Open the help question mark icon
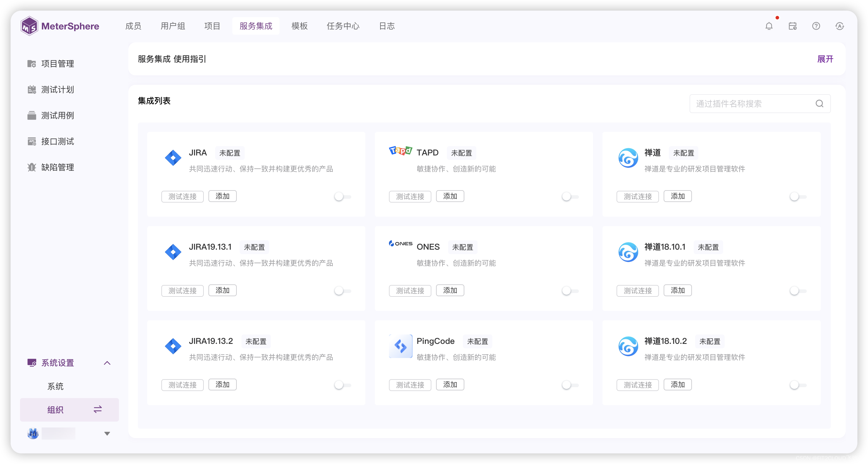 [x=816, y=26]
